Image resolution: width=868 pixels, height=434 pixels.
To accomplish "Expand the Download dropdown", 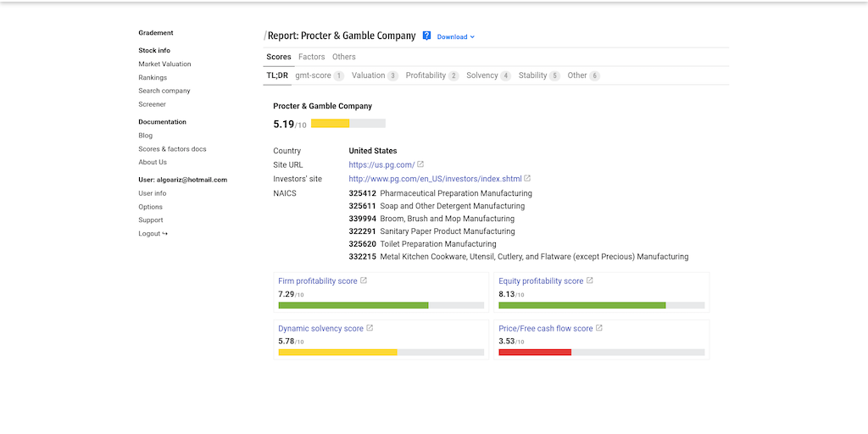I will click(456, 37).
